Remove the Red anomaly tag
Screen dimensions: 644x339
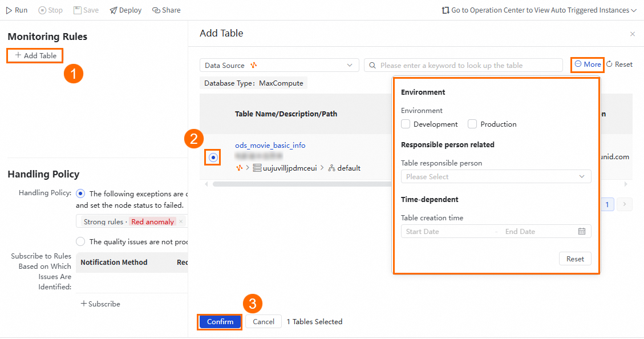click(181, 221)
